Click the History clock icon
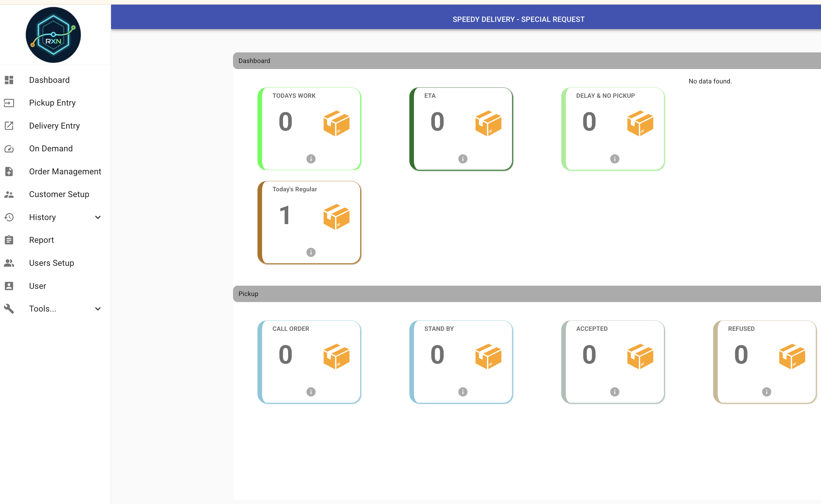 pyautogui.click(x=9, y=217)
